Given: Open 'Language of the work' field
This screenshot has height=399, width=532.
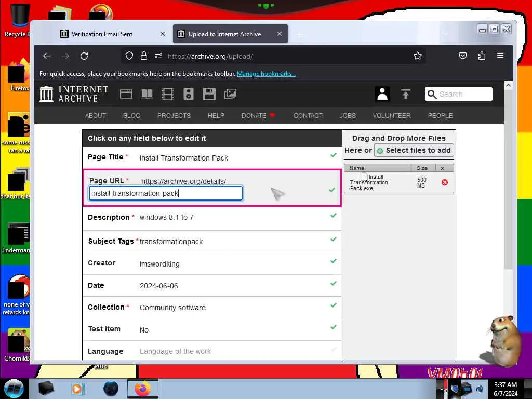Looking at the screenshot, I should click(x=175, y=351).
